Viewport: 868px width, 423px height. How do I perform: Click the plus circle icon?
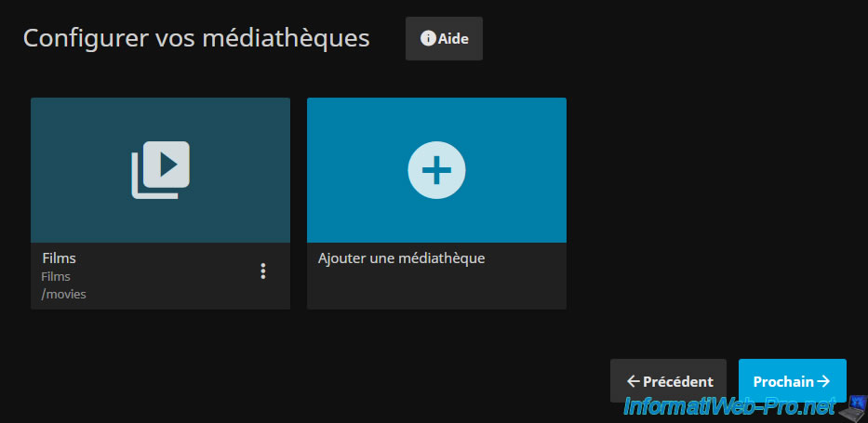coord(436,169)
